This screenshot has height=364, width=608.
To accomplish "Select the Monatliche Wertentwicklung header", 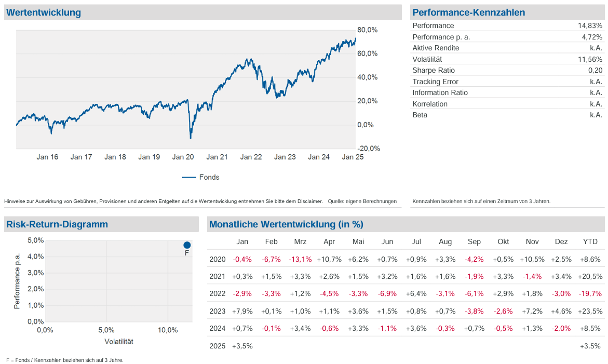I will click(x=286, y=224).
